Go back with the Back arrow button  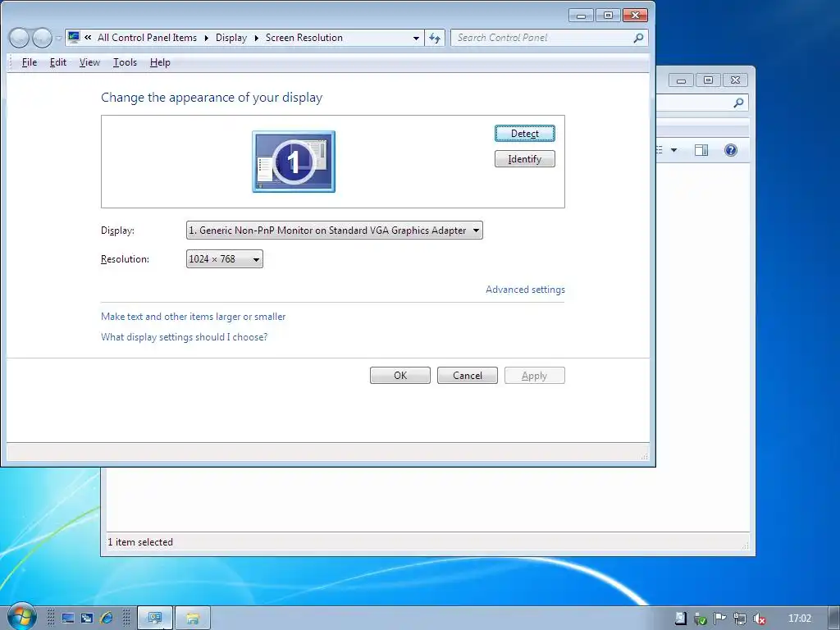(20, 38)
